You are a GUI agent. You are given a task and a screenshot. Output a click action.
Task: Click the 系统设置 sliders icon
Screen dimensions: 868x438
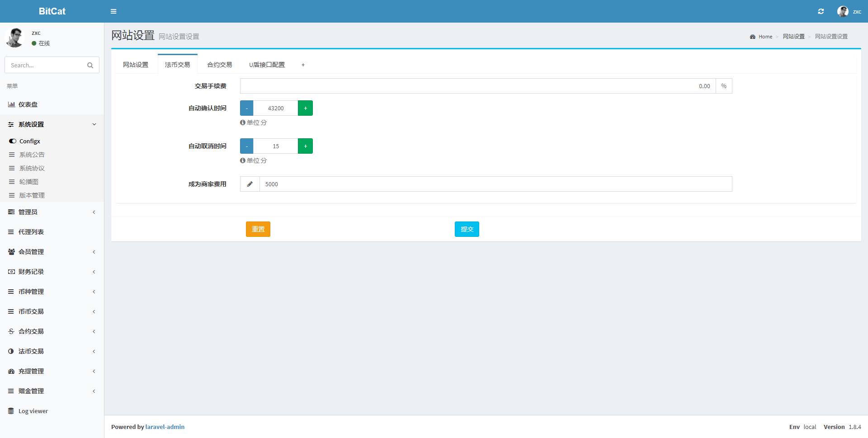coord(11,124)
